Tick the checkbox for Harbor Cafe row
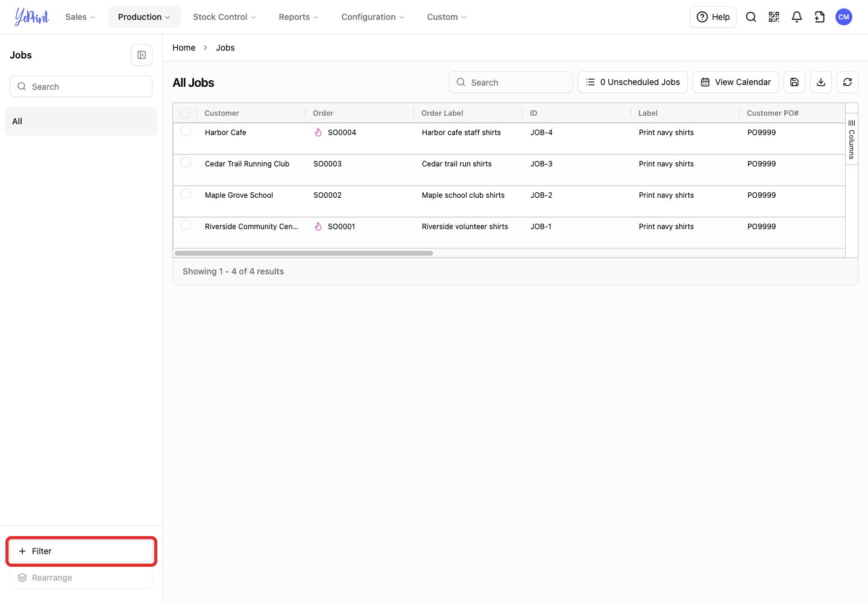 [186, 131]
